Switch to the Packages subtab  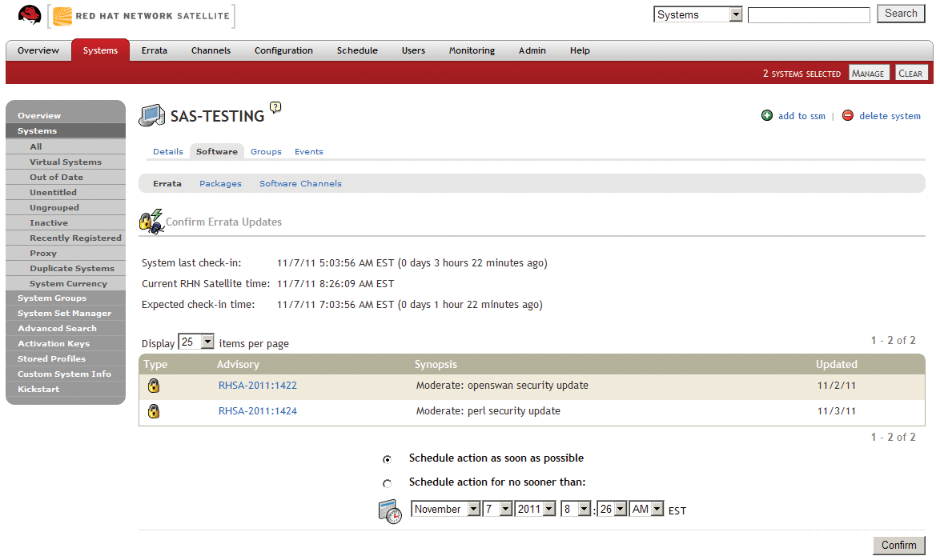[x=220, y=183]
